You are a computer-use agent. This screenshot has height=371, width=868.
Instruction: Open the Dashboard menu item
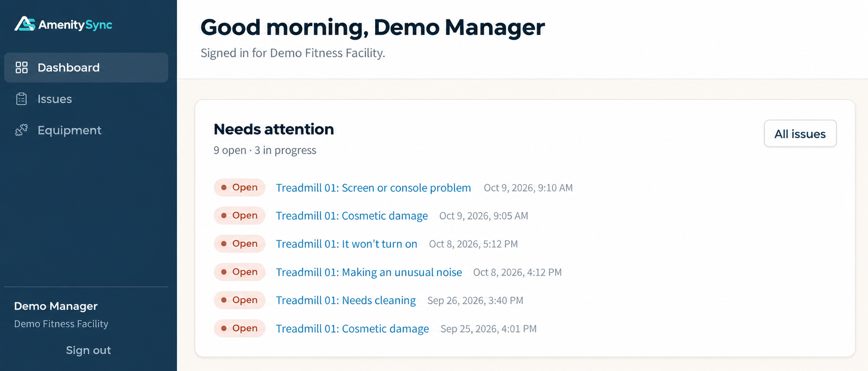[x=86, y=67]
